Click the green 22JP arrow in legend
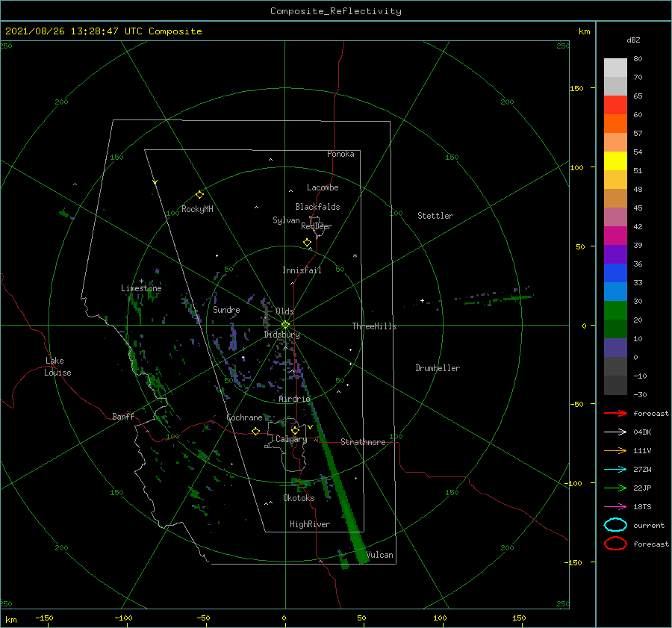The width and height of the screenshot is (672, 628). (x=615, y=488)
